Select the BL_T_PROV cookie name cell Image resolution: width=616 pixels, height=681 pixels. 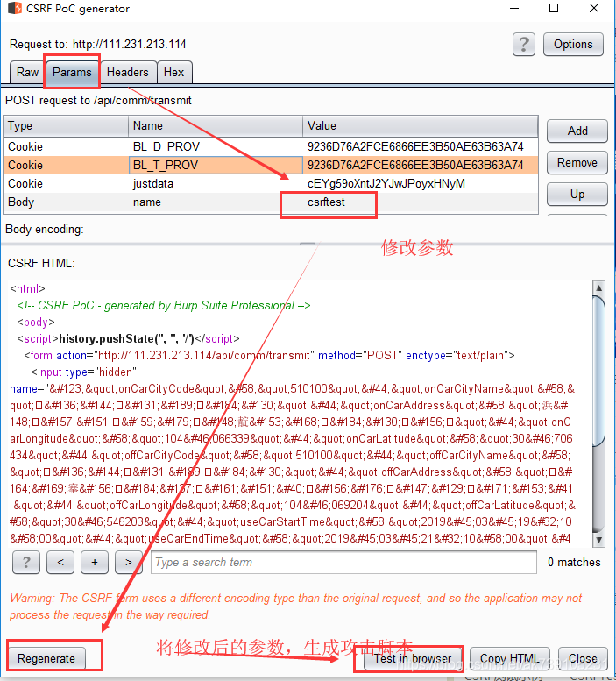pos(216,165)
